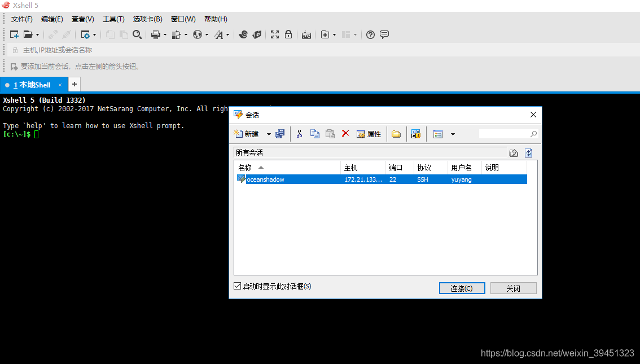
Task: Click the list View icon in Sessions dialog
Action: tap(438, 134)
